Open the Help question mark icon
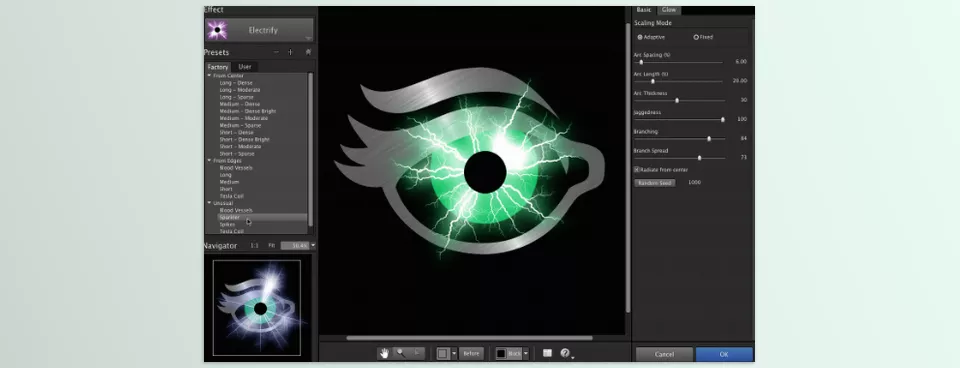The height and width of the screenshot is (368, 960). [x=565, y=353]
